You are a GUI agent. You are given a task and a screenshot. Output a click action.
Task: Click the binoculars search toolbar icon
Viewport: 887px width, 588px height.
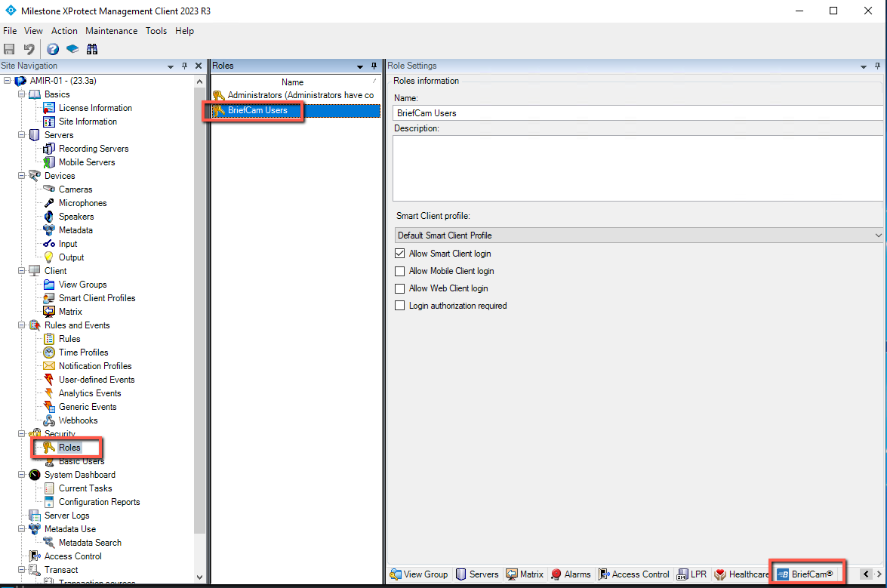pos(91,49)
